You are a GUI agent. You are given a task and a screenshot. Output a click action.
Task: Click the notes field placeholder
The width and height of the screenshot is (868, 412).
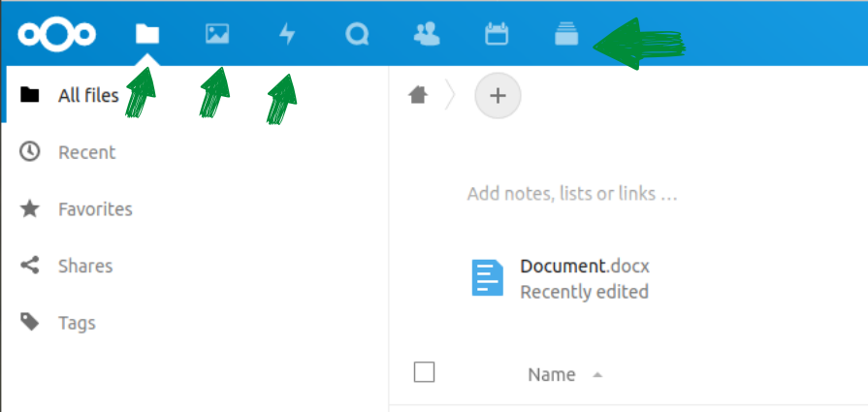click(x=572, y=194)
